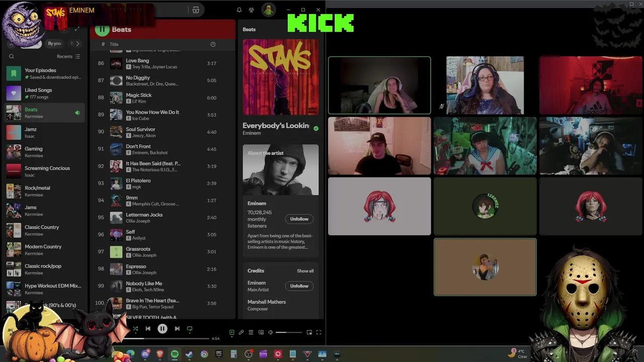Toggle shuffle in the Spotify player bar
Viewport: 644px width, 362px height.
[x=135, y=329]
